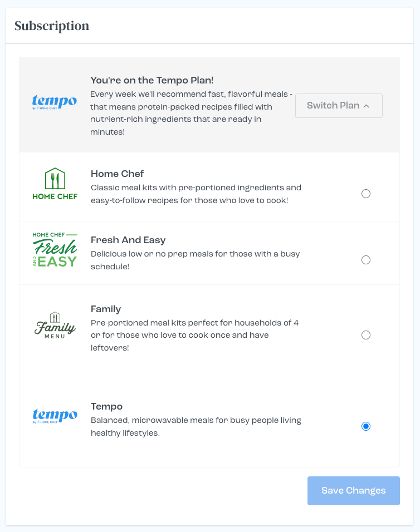Click the Save Changes button
This screenshot has width=420, height=532.
(x=353, y=490)
